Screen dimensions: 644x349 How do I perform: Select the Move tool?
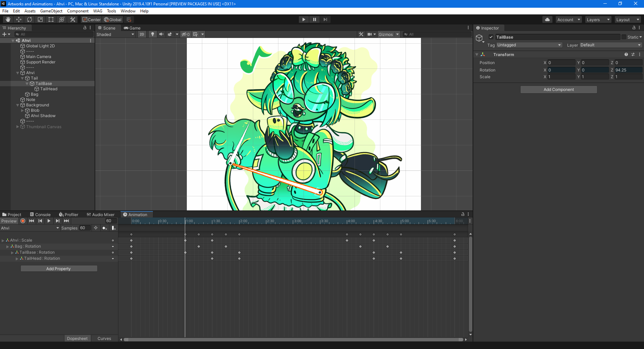tap(19, 19)
